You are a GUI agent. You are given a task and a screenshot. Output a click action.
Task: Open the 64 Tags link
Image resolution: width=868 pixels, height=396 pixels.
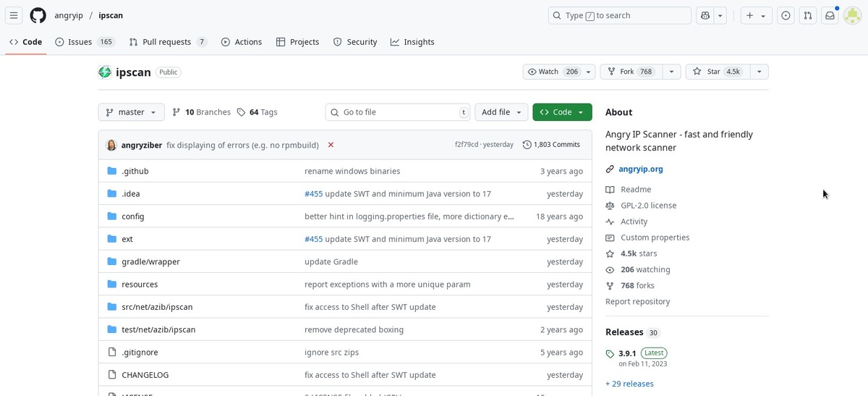258,112
